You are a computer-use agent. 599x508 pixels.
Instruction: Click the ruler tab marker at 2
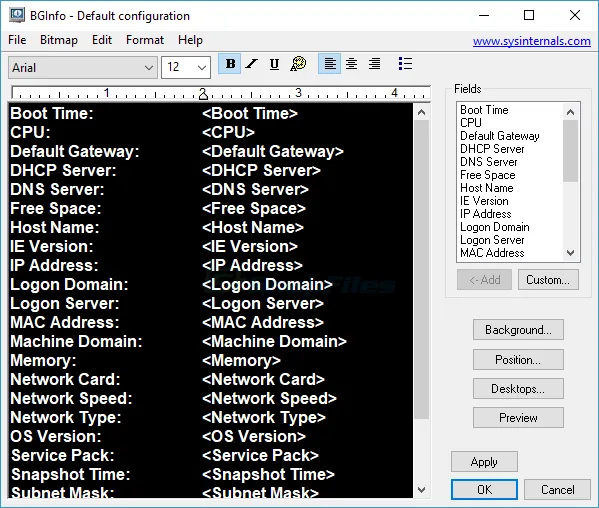tap(203, 94)
